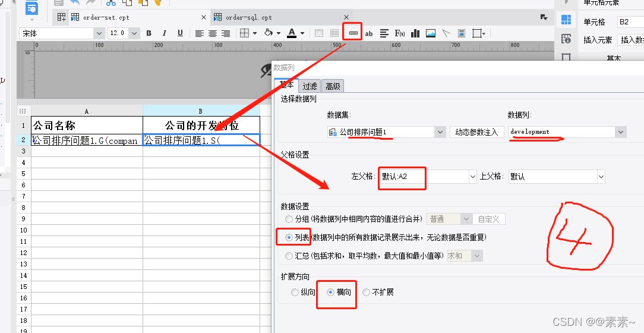Close the order-set.cpt tab
Viewport: 644px width, 333px height.
204,17
